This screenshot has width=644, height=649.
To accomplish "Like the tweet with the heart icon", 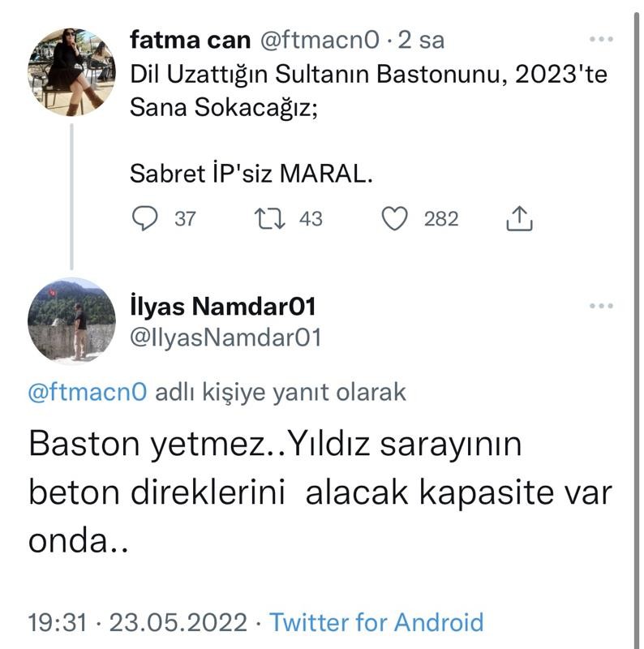I will tap(394, 218).
